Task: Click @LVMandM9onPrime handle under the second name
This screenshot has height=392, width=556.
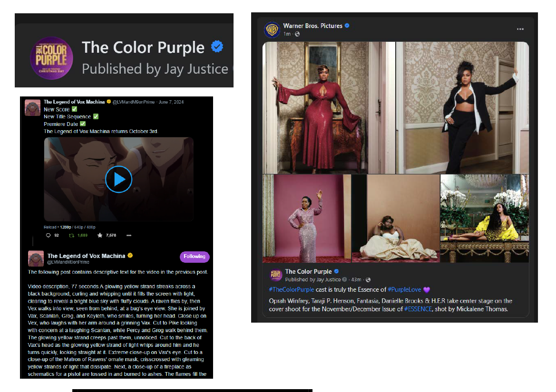Action: 68,262
